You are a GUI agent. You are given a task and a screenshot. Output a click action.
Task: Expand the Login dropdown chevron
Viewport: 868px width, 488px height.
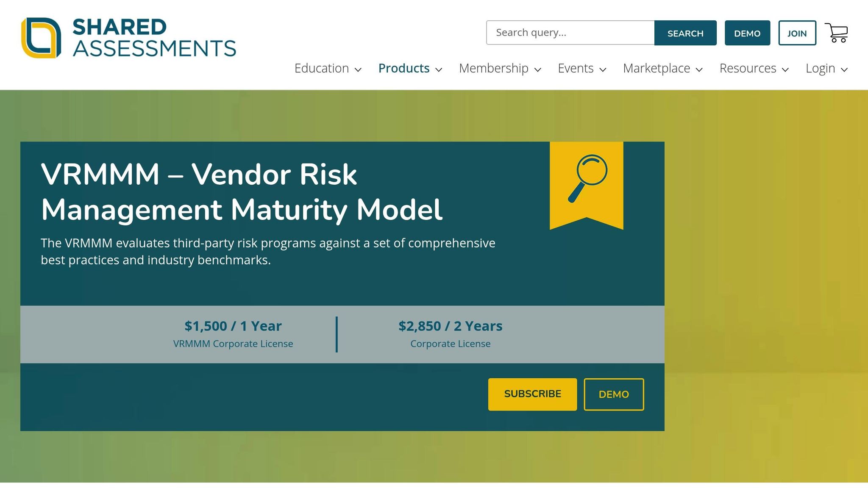pos(844,69)
